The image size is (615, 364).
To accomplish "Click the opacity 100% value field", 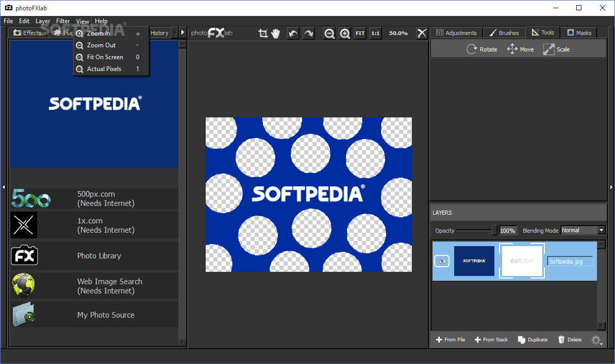I will [x=508, y=230].
